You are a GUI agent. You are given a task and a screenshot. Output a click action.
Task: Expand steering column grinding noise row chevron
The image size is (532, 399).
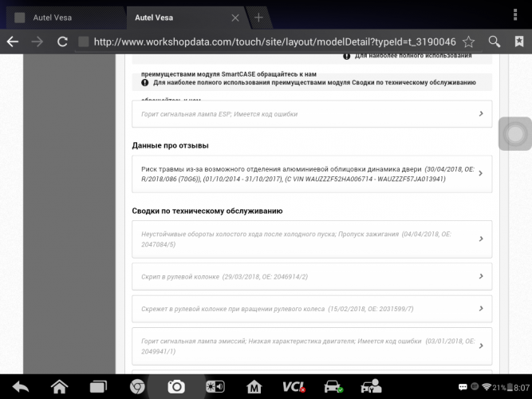tap(481, 309)
